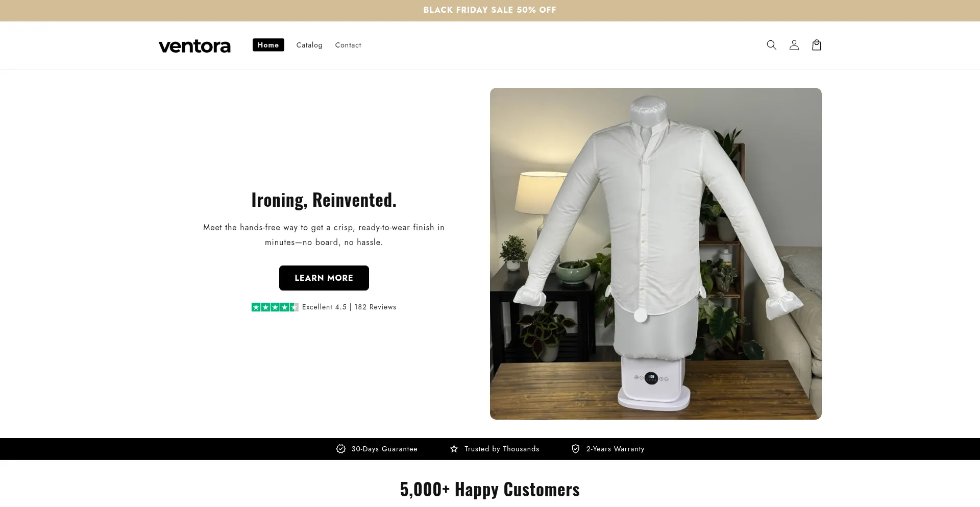The height and width of the screenshot is (507, 980).
Task: Go to the Home menu item
Action: tap(268, 45)
